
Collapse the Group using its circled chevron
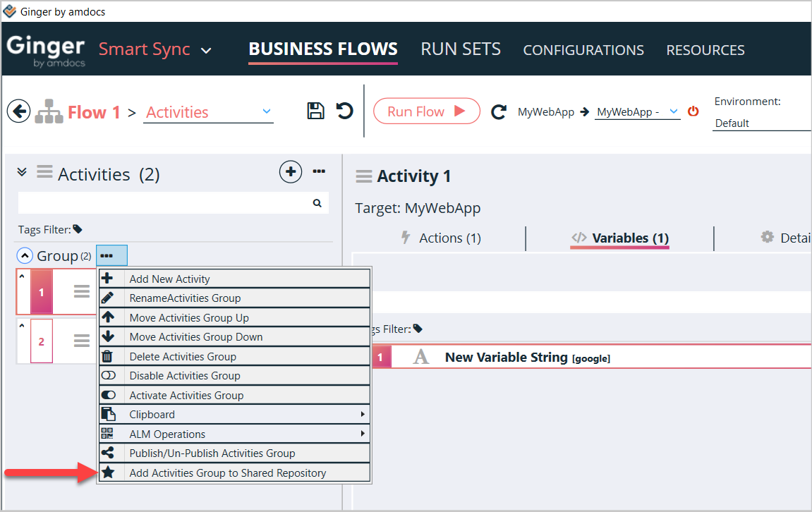tap(25, 256)
